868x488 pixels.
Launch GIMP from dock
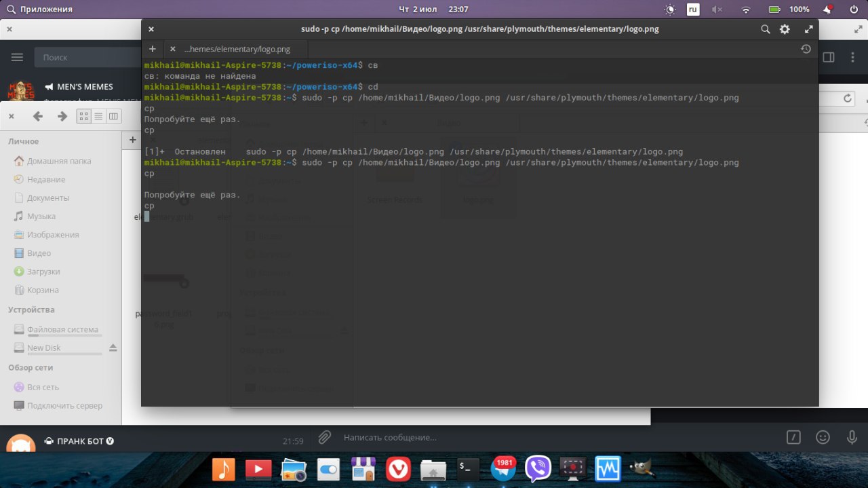tap(642, 469)
